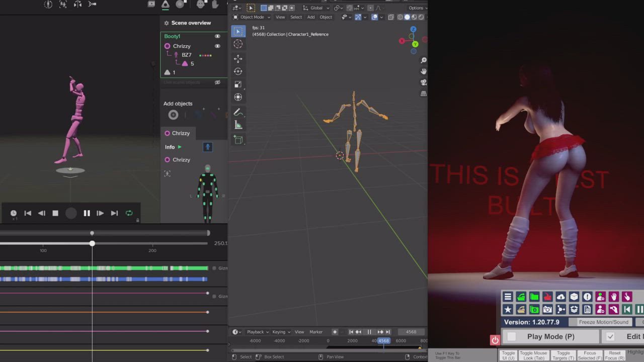644x362 pixels.
Task: Open the Global transform orientation dropdown
Action: [316, 8]
